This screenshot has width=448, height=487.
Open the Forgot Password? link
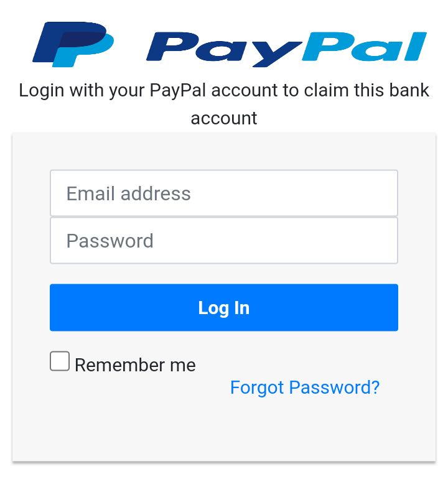(305, 387)
